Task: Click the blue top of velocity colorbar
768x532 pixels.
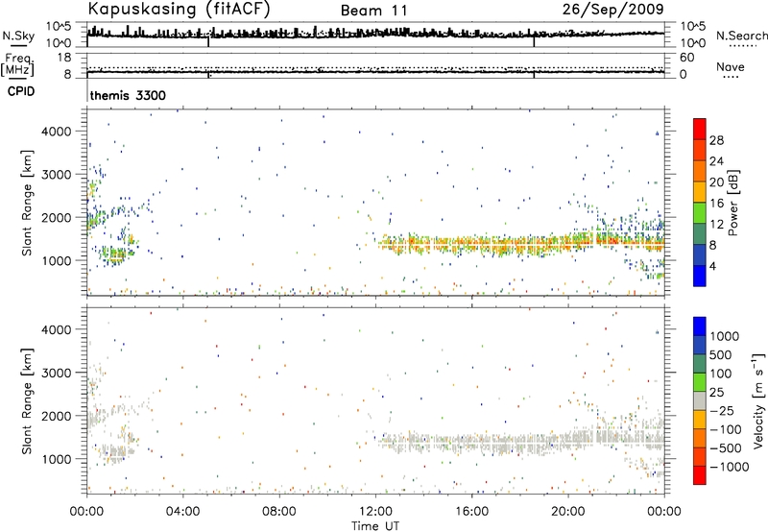Action: pyautogui.click(x=700, y=326)
